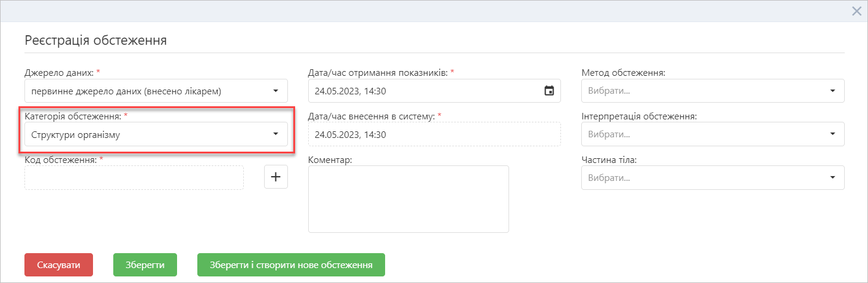Click 'Зберегти і створити нове обстеження'
The image size is (868, 283).
click(291, 265)
